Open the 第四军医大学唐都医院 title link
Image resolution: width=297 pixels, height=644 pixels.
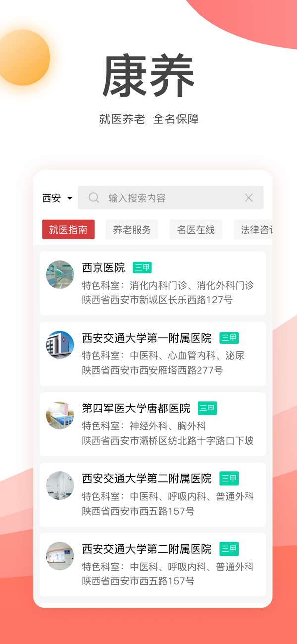(136, 409)
